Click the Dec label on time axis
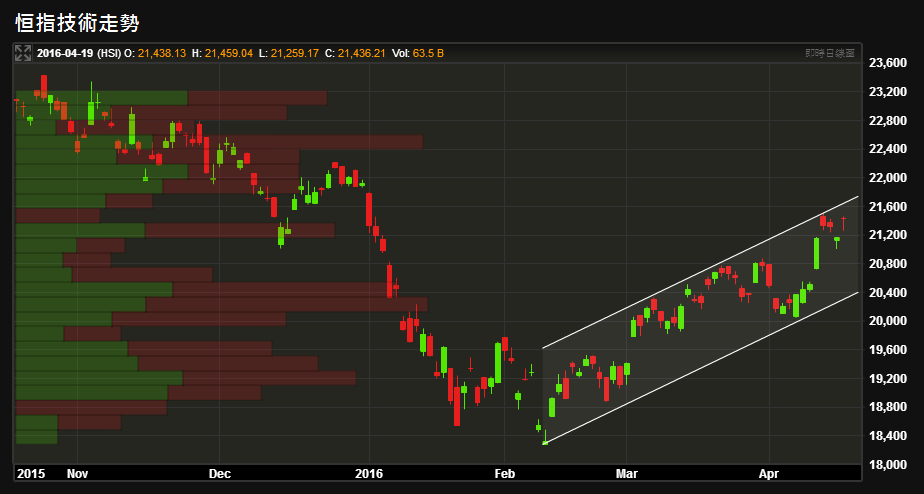Viewport: 924px width, 494px height. pos(219,474)
